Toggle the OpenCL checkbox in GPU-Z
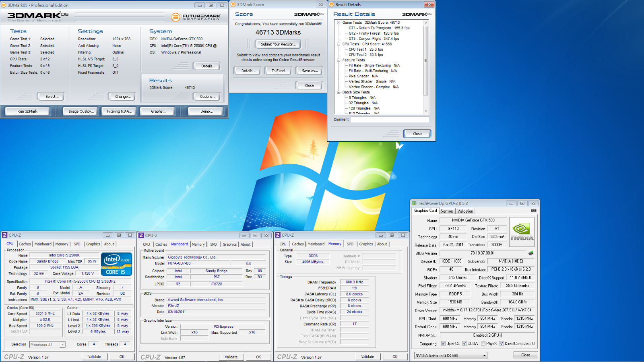This screenshot has width=644, height=362. (443, 343)
